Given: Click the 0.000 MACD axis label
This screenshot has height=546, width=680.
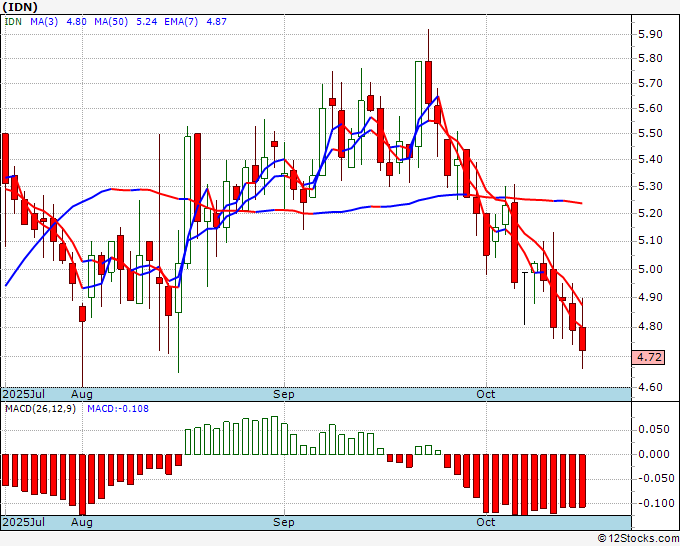Looking at the screenshot, I should 654,454.
